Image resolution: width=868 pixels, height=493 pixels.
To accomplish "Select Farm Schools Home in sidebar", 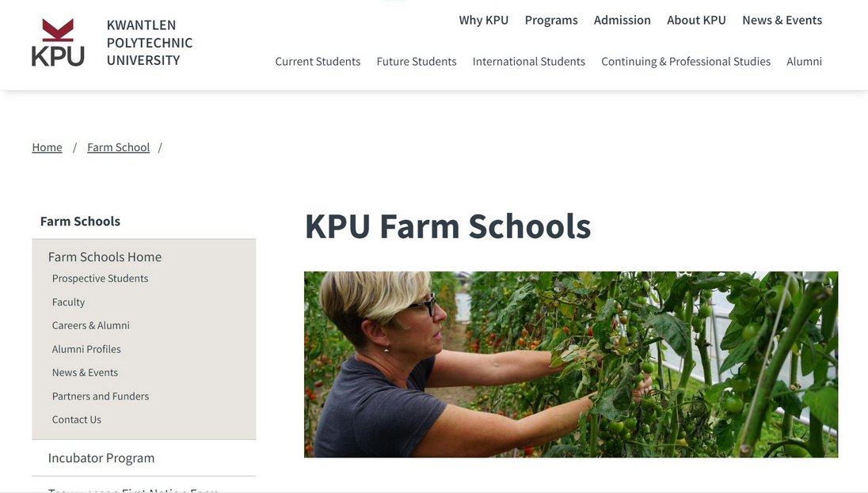I will click(105, 256).
